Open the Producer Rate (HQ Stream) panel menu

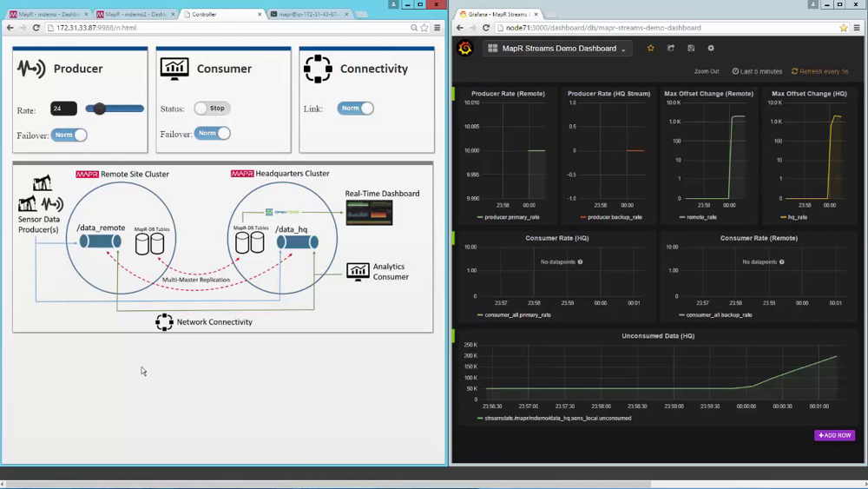click(609, 94)
